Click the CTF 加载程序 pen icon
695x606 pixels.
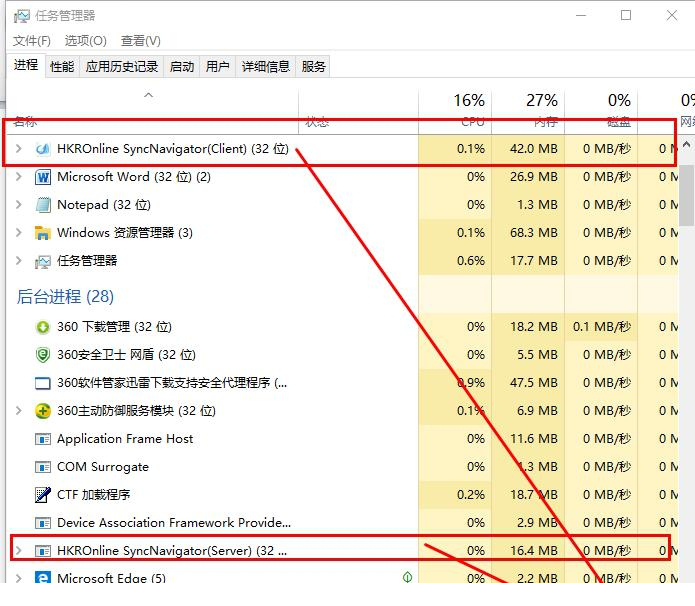click(43, 495)
